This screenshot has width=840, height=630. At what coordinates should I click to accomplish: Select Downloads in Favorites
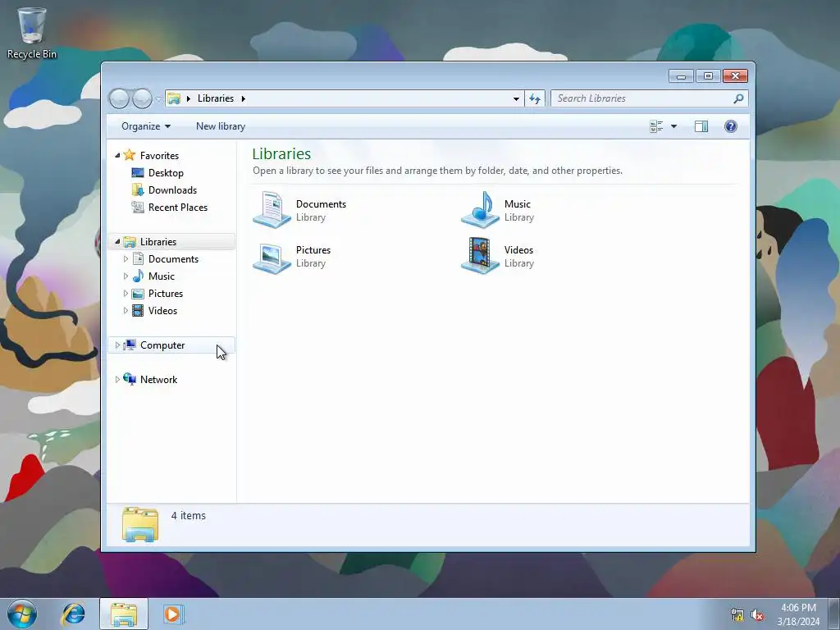[x=172, y=190]
